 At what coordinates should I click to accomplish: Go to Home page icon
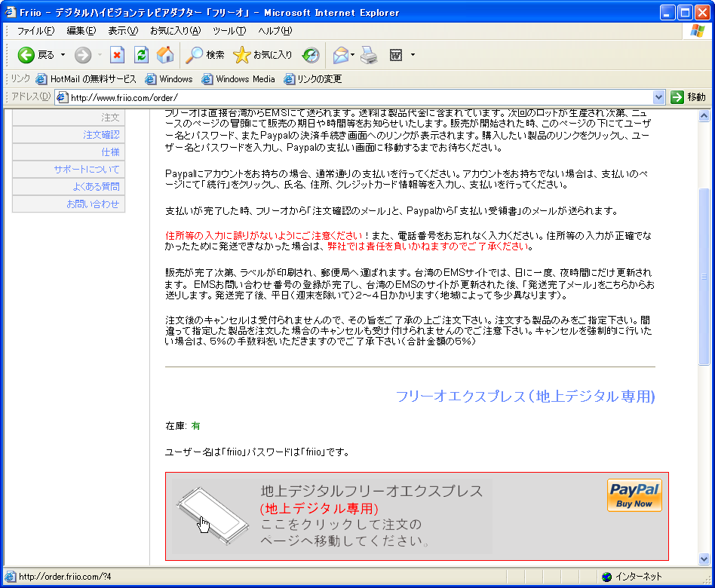click(165, 55)
